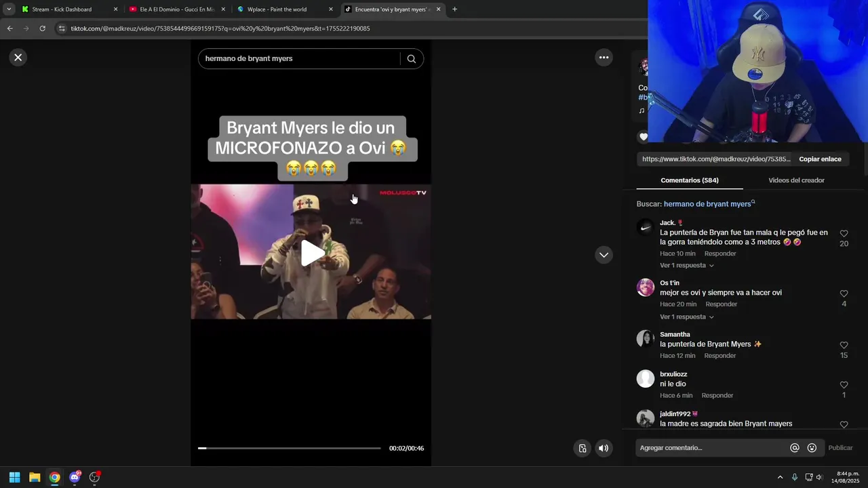Viewport: 868px width, 488px height.
Task: Show hidden system tray icons chevron
Action: 780,477
